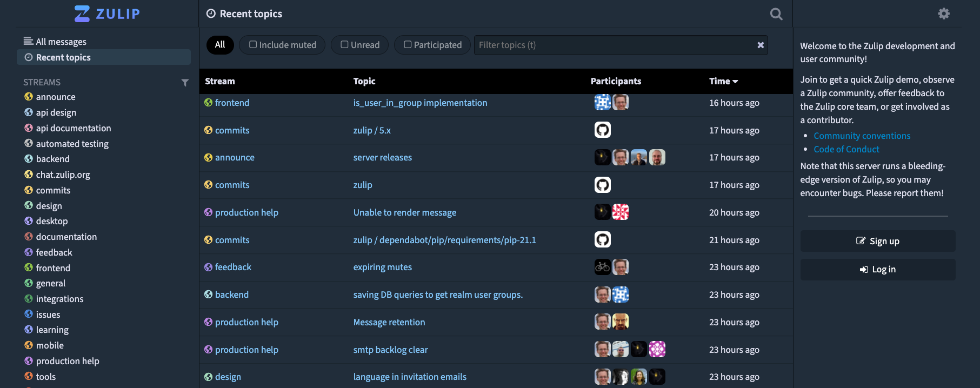This screenshot has width=980, height=388.
Task: Focus the Filter topics input field
Action: 614,45
